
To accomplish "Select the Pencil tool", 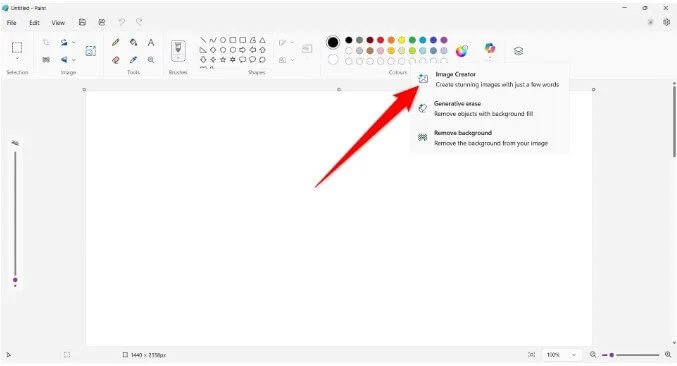I will pyautogui.click(x=116, y=42).
